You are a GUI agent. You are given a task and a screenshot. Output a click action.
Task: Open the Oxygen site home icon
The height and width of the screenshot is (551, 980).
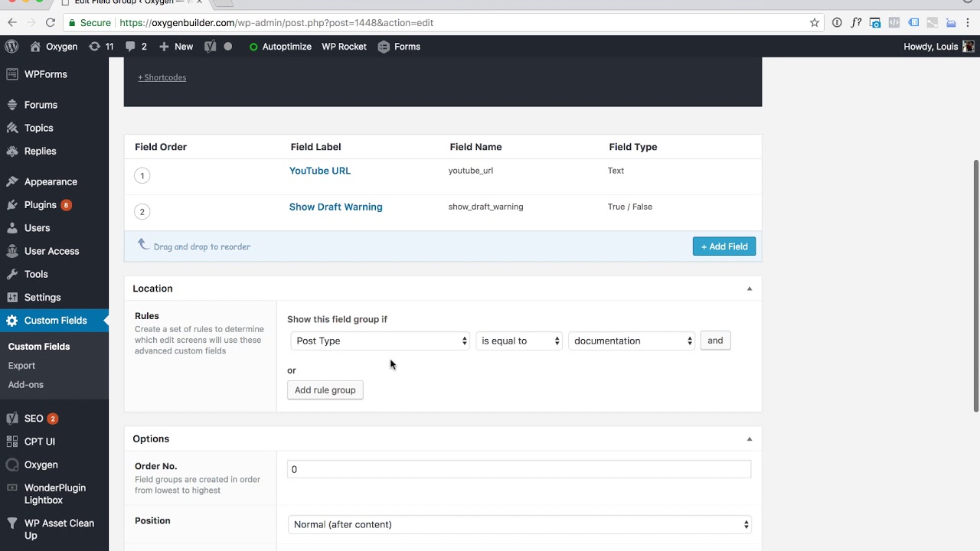35,47
